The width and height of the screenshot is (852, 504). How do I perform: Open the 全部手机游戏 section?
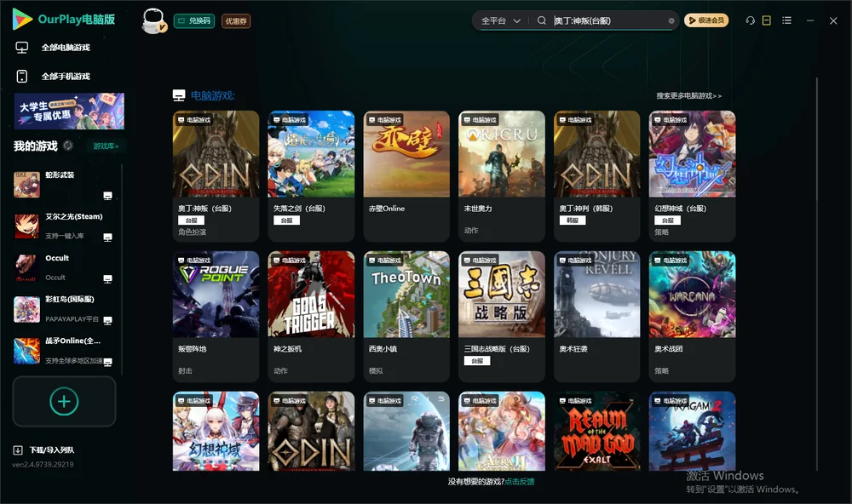(66, 76)
